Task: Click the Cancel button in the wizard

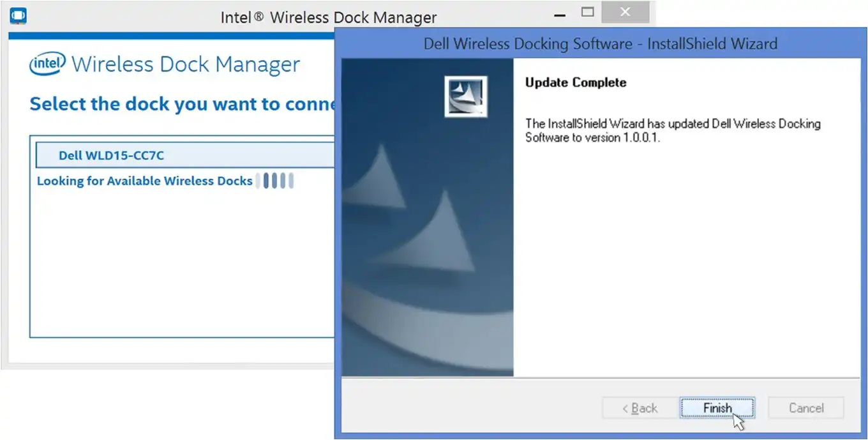Action: tap(805, 408)
